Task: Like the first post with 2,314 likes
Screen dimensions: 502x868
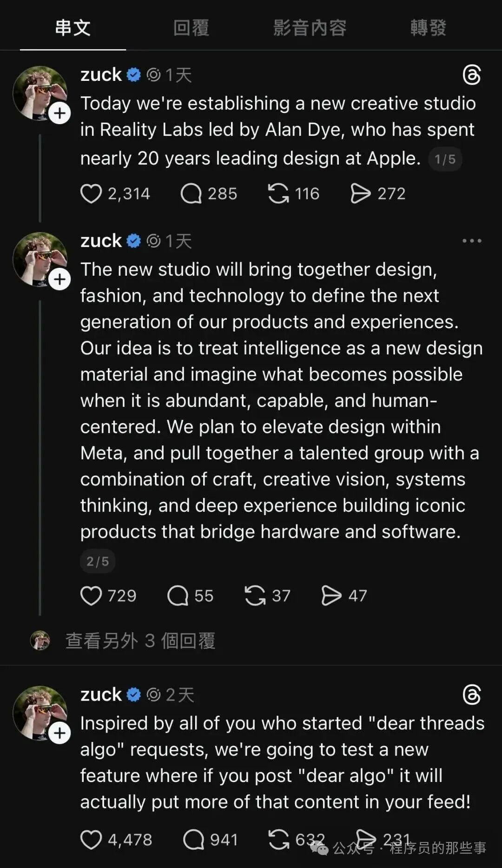Action: [x=93, y=193]
